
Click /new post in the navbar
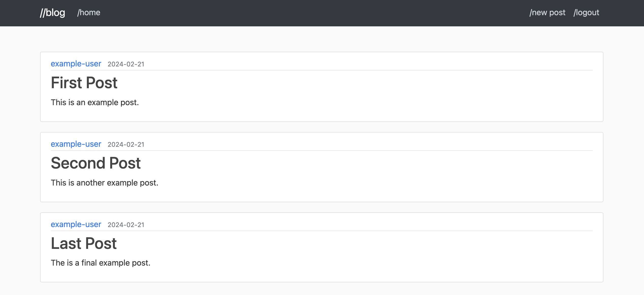(548, 12)
